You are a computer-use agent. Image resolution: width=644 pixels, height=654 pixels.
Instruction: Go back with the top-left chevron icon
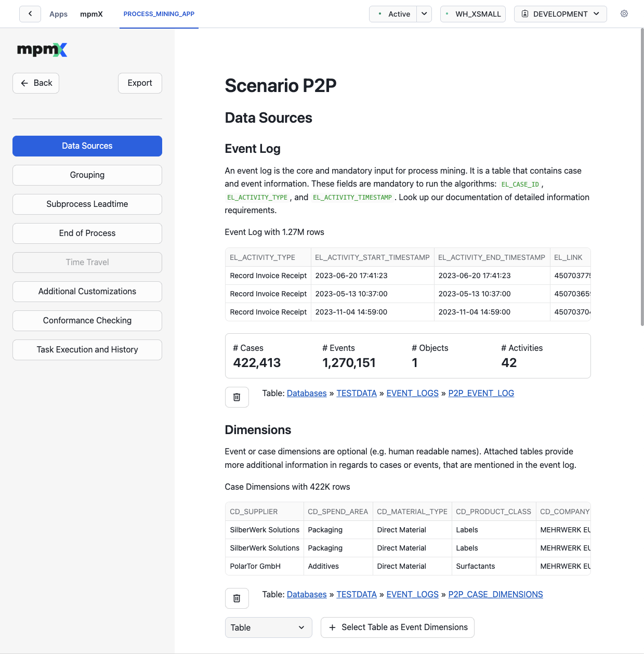click(30, 14)
